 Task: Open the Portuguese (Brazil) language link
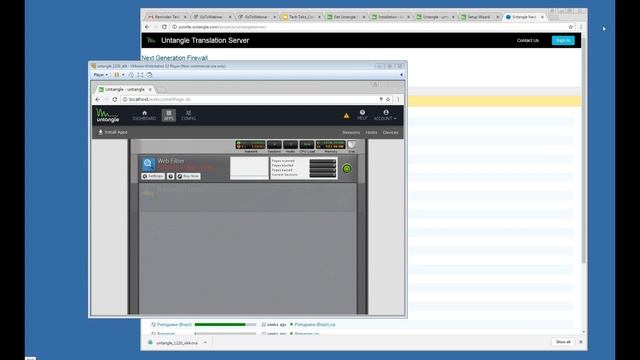[x=174, y=324]
